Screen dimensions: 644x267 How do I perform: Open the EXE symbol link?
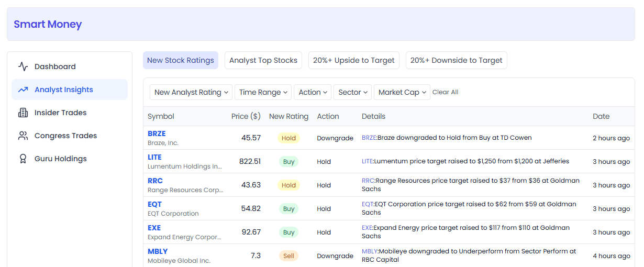tap(154, 228)
